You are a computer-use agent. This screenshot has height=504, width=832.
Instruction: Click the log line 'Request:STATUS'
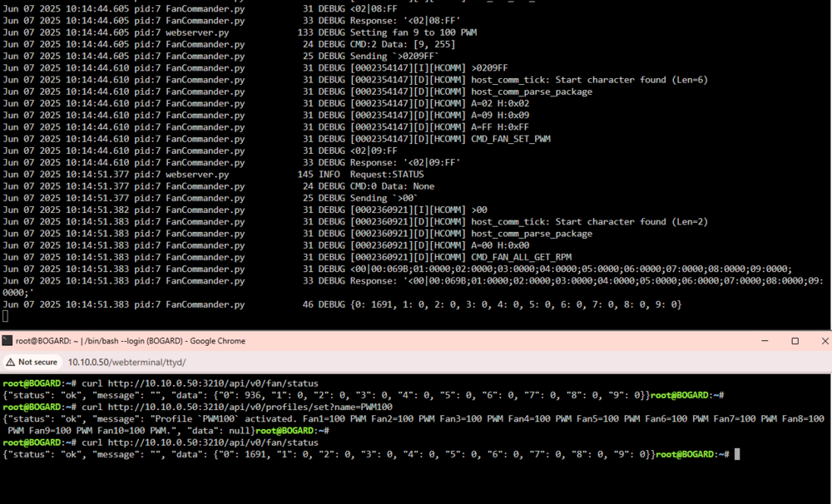387,174
